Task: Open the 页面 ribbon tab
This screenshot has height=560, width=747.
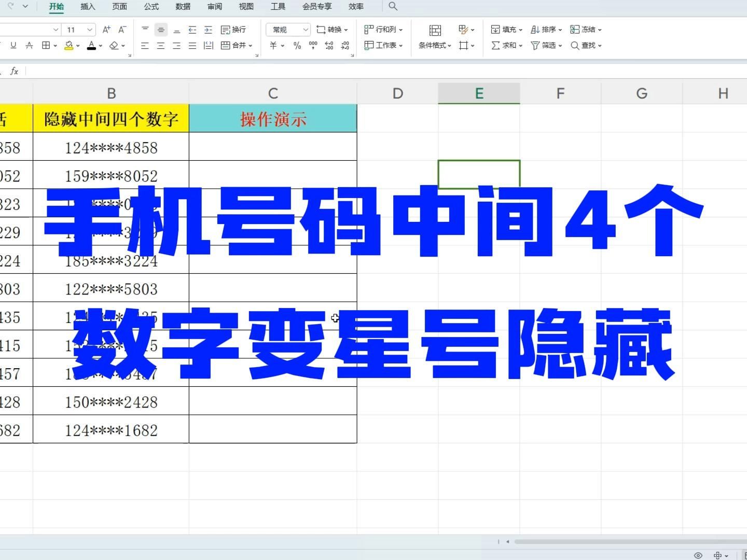Action: pyautogui.click(x=119, y=6)
